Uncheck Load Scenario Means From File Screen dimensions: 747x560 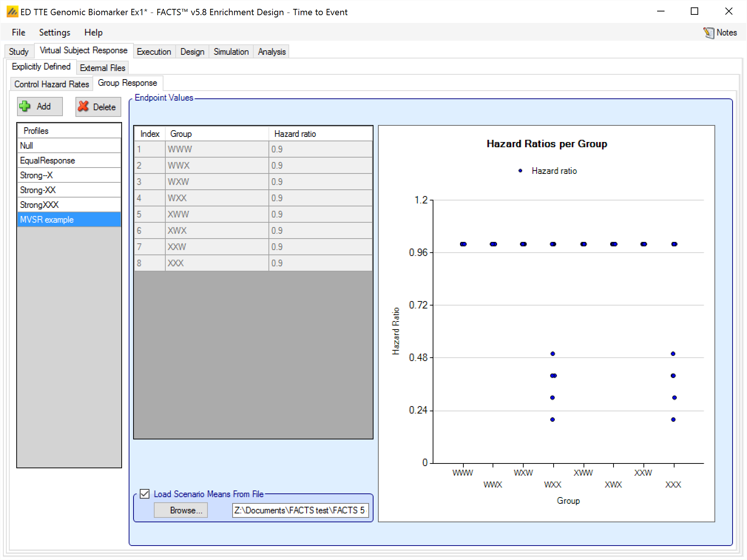(x=145, y=494)
